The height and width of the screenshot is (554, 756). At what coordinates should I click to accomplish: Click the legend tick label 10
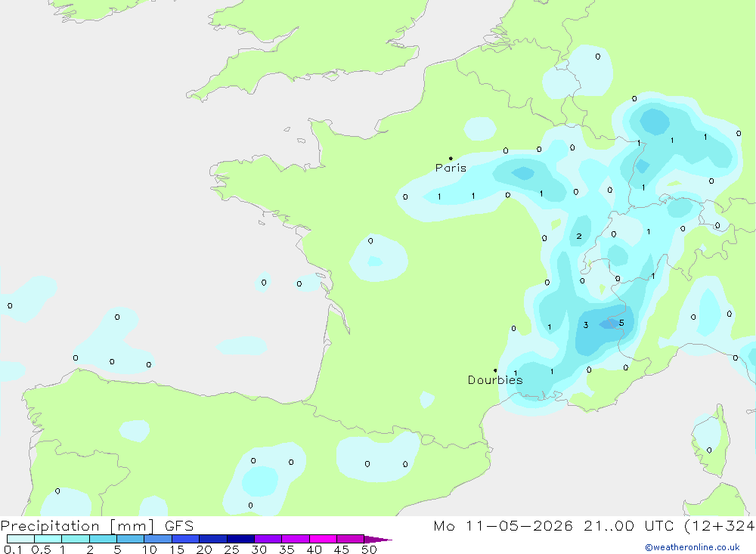[150, 549]
